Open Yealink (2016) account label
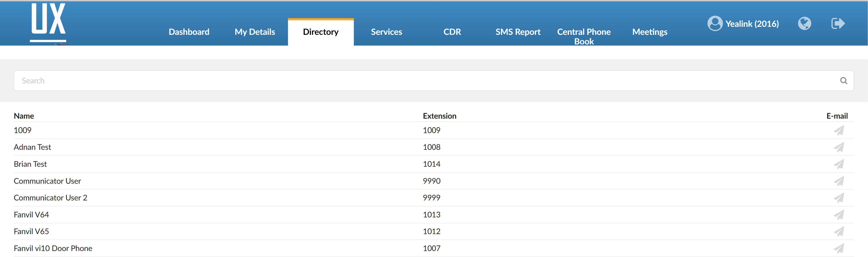 pos(752,24)
